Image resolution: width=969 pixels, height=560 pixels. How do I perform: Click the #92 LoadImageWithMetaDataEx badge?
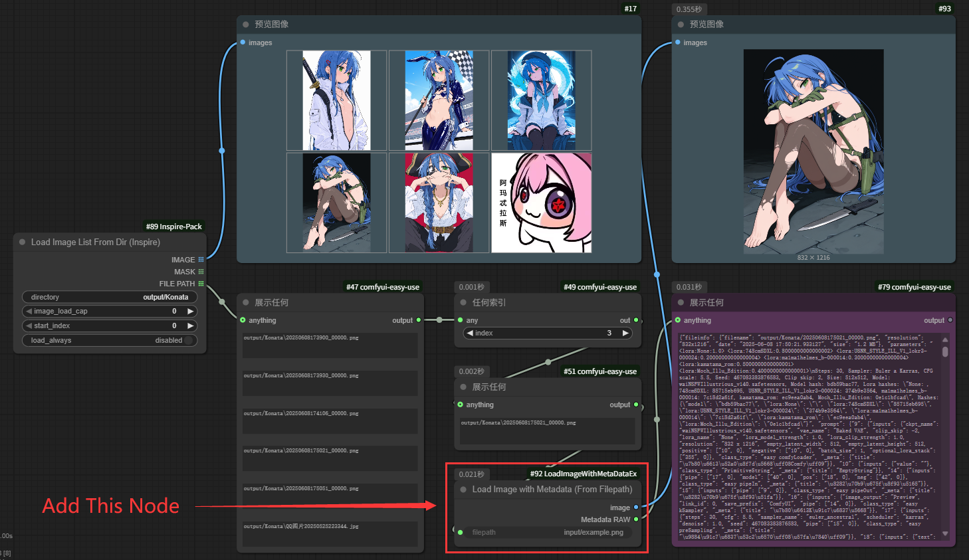click(584, 474)
